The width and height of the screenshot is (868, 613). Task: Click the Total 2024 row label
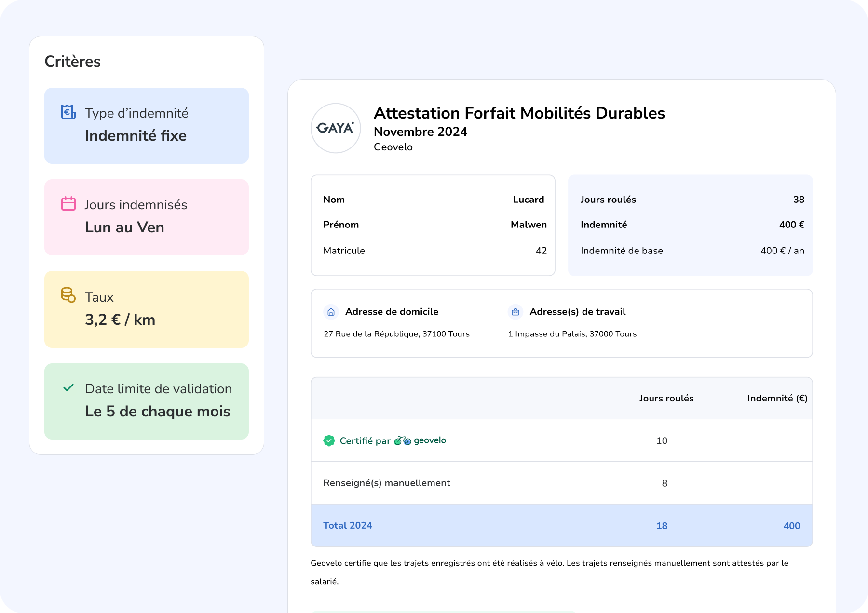coord(348,525)
